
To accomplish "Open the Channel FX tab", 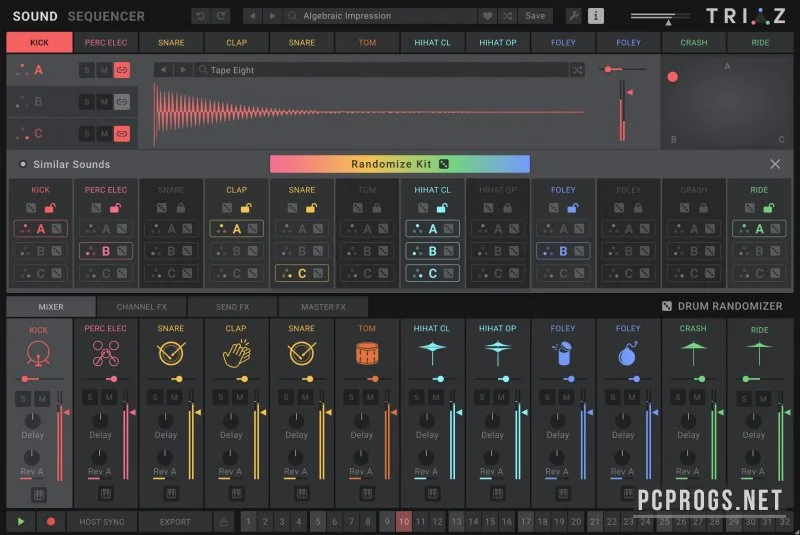I will point(141,307).
